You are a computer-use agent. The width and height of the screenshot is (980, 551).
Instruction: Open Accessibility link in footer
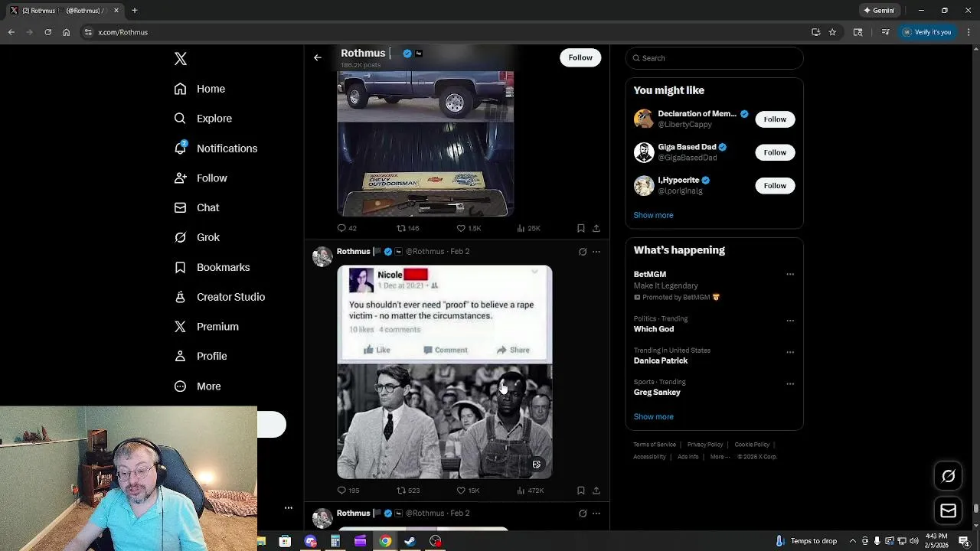[x=649, y=457]
